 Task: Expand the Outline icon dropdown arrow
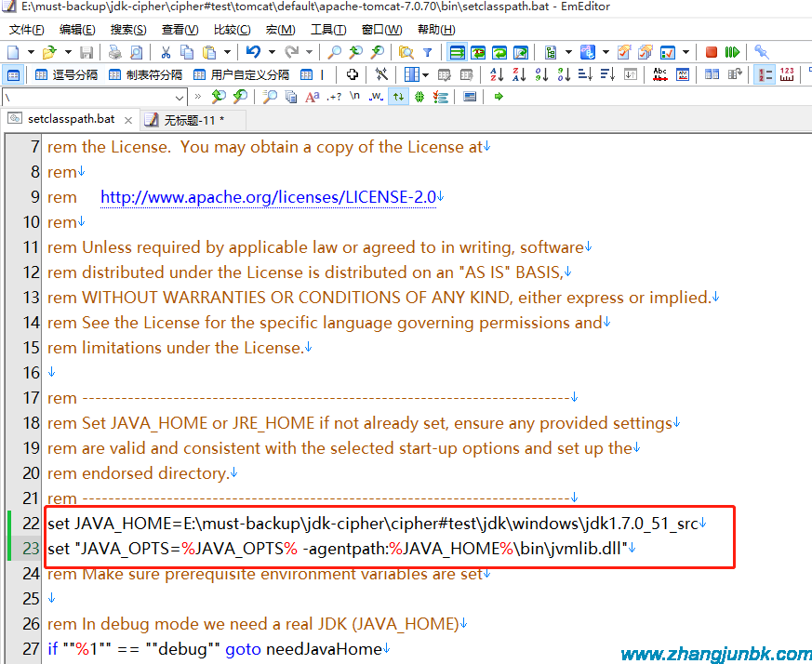(x=568, y=52)
